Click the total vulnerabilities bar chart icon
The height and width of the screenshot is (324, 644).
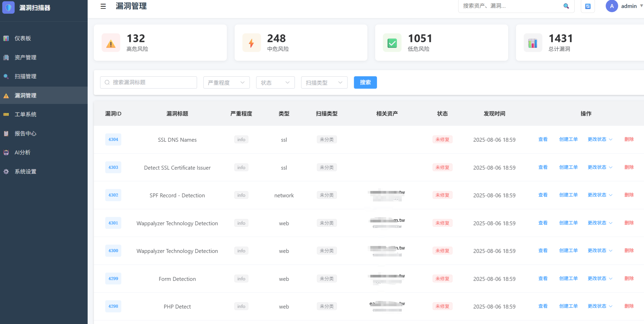coord(532,43)
